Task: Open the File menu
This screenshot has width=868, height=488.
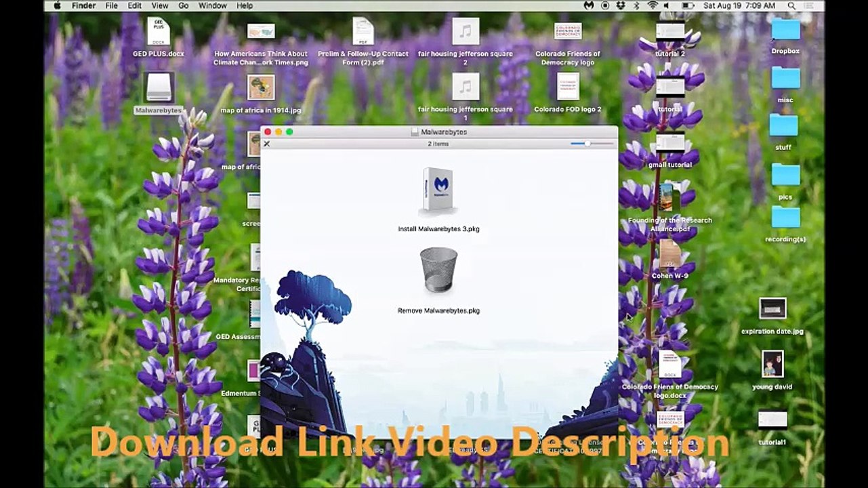Action: tap(112, 5)
